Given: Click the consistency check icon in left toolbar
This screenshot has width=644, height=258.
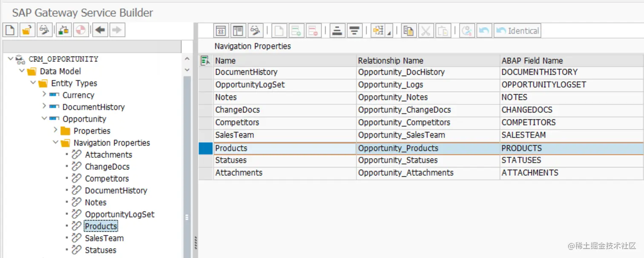Looking at the screenshot, I should pos(63,30).
